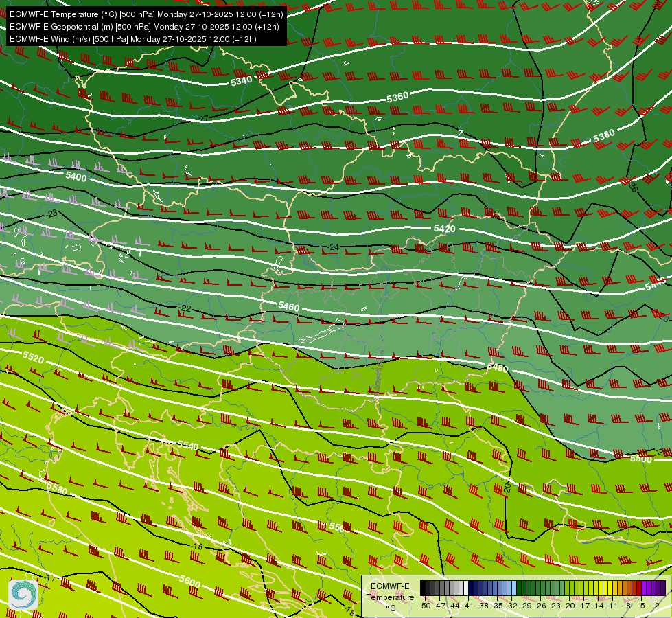672x618 pixels.
Task: Click the 5380 geopotential contour label
Action: coord(604,136)
